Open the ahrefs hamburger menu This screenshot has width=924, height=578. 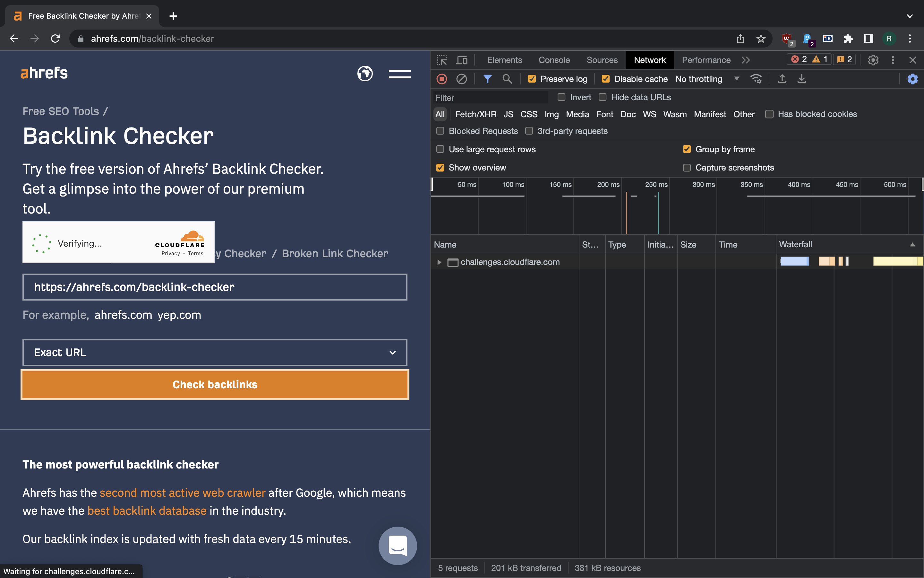pos(400,74)
